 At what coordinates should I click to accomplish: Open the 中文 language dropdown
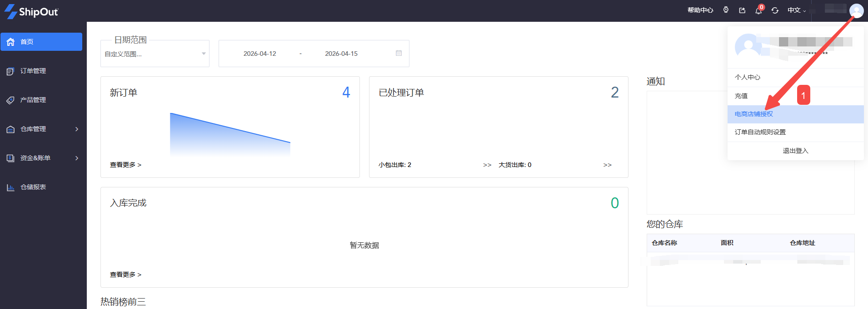[x=796, y=10]
